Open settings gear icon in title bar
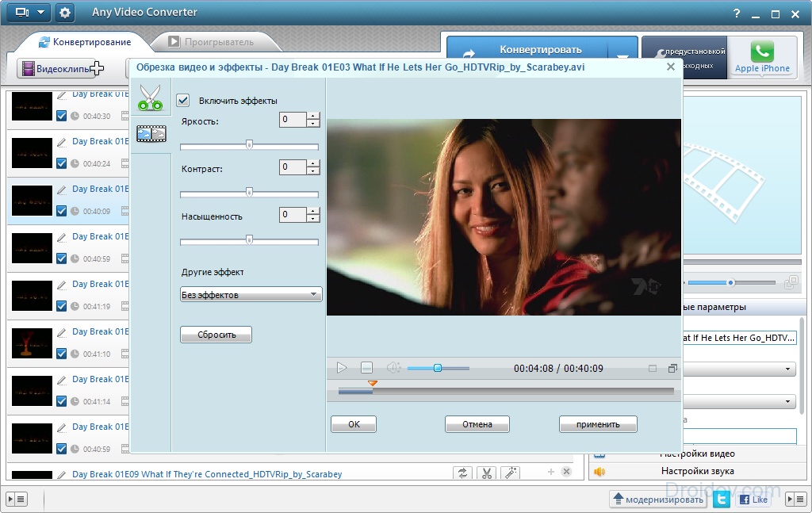812x513 pixels. tap(65, 13)
